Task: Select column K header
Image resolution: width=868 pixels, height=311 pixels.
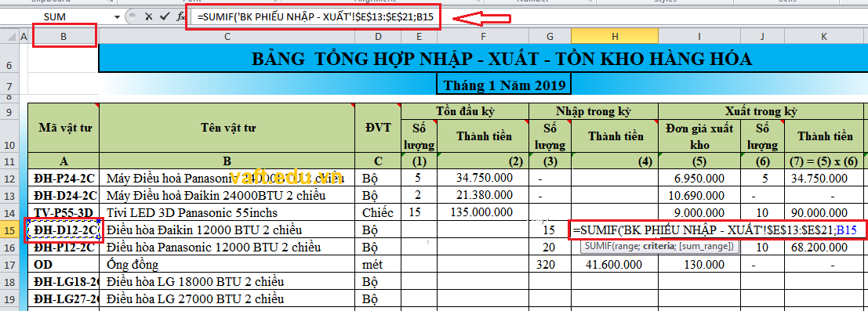Action: tap(824, 37)
